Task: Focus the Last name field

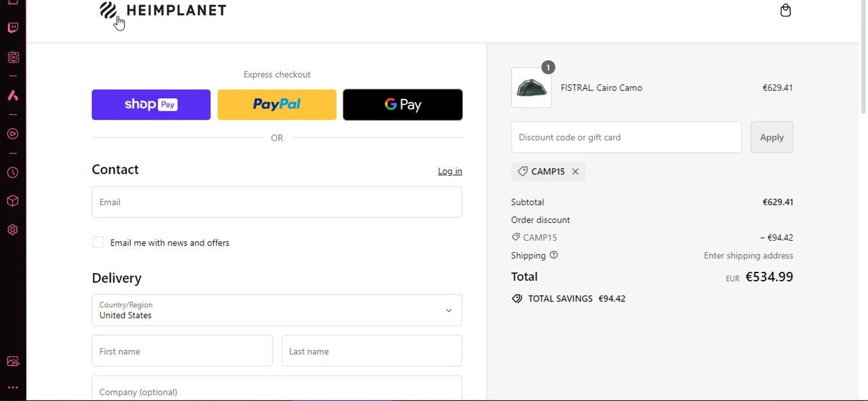Action: (x=372, y=351)
